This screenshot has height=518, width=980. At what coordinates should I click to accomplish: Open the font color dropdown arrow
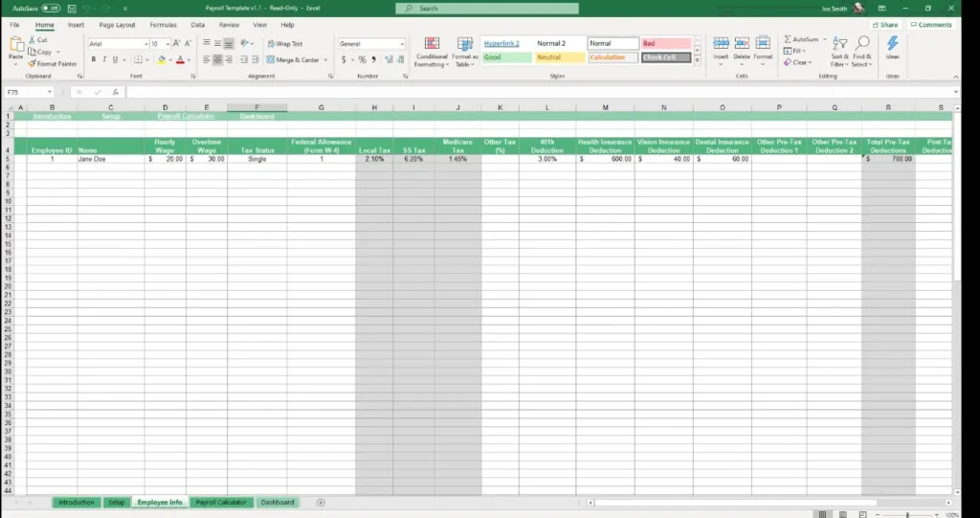click(189, 60)
